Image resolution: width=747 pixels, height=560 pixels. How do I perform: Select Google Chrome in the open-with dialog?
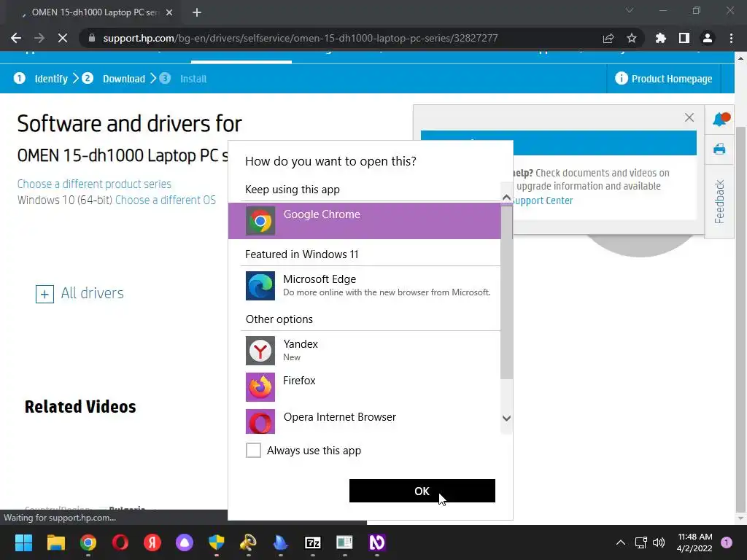(365, 221)
